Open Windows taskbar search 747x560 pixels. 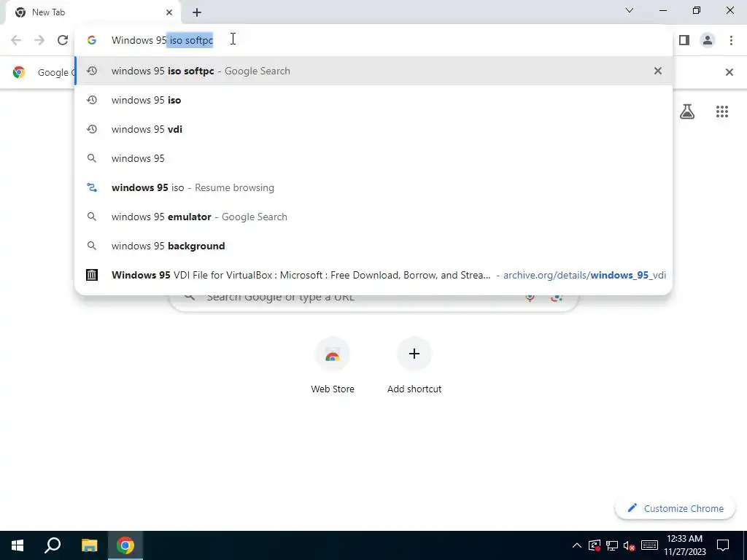coord(53,545)
